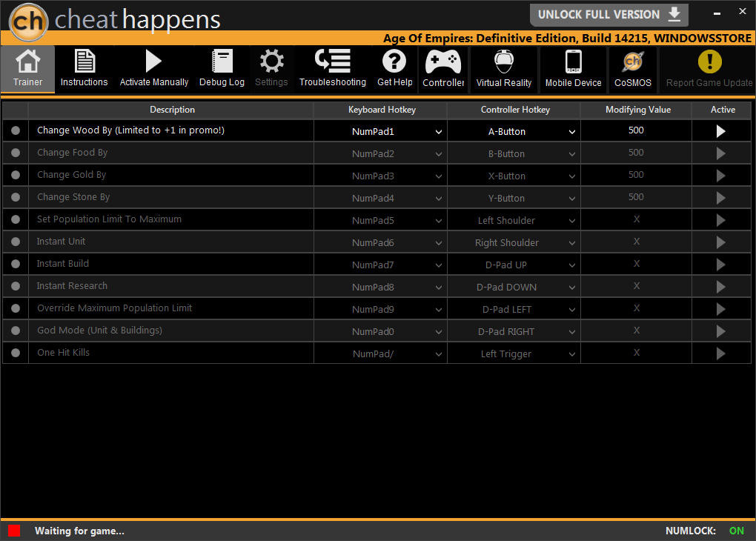756x541 pixels.
Task: Click the Cheat Happens logo
Action: click(28, 21)
